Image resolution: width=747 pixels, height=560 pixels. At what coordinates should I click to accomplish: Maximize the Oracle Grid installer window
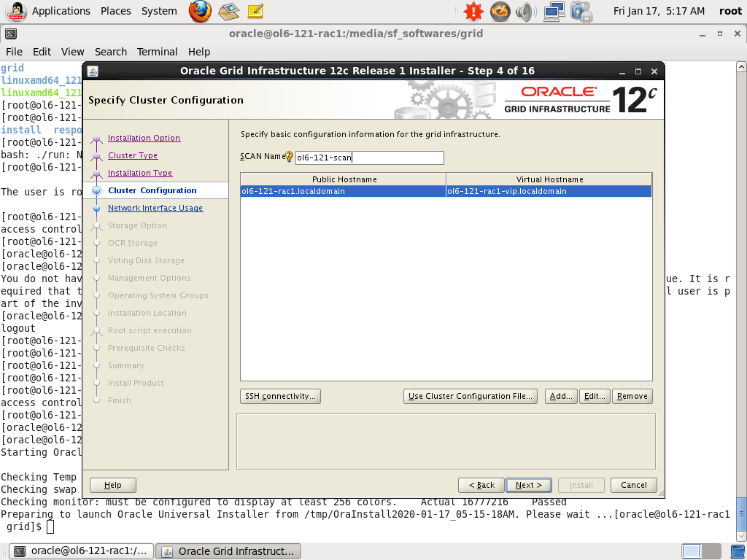pos(638,71)
